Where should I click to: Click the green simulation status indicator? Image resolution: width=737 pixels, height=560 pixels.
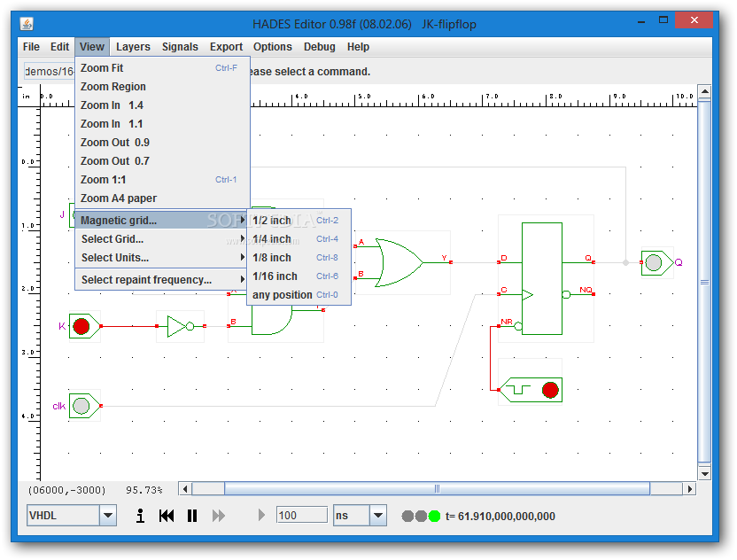(434, 517)
